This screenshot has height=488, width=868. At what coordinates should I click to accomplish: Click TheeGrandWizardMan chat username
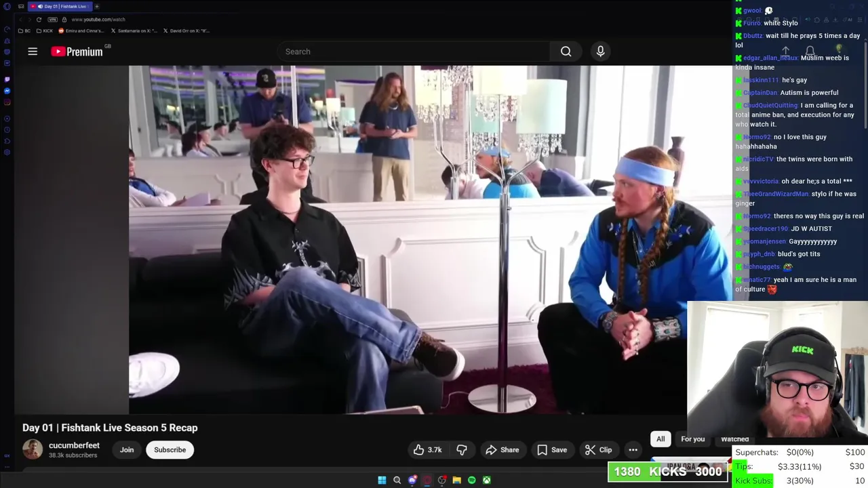pos(776,194)
